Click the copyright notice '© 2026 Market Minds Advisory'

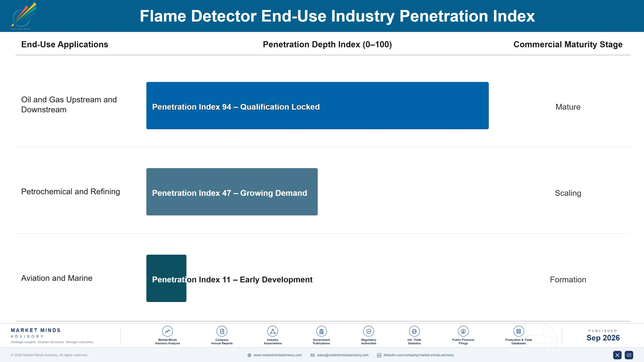tap(49, 355)
